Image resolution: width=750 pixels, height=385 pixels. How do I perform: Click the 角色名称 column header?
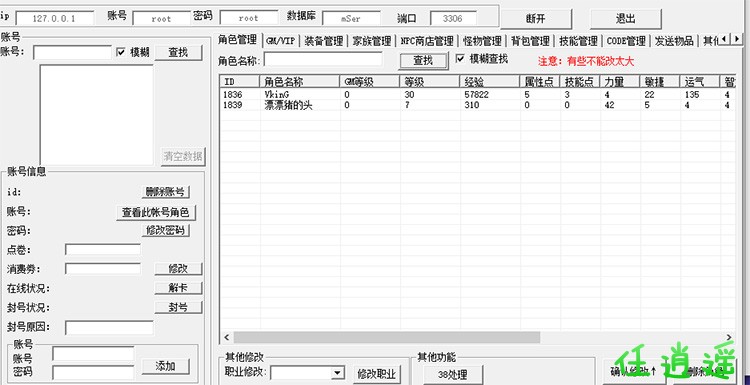click(300, 82)
